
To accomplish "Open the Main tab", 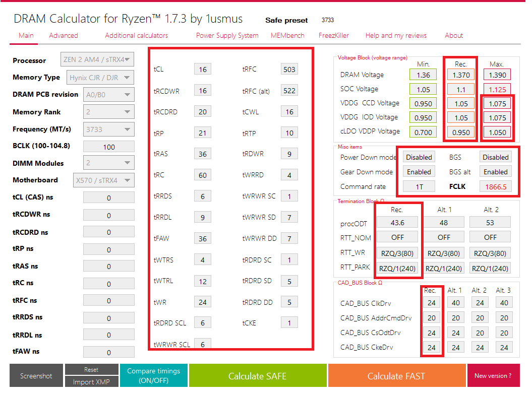I will (x=26, y=36).
